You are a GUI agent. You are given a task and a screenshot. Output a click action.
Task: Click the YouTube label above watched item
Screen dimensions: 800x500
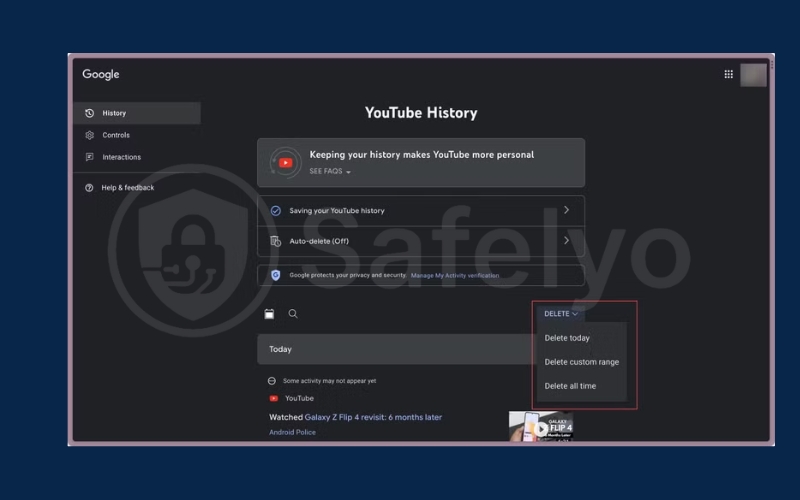coord(299,398)
